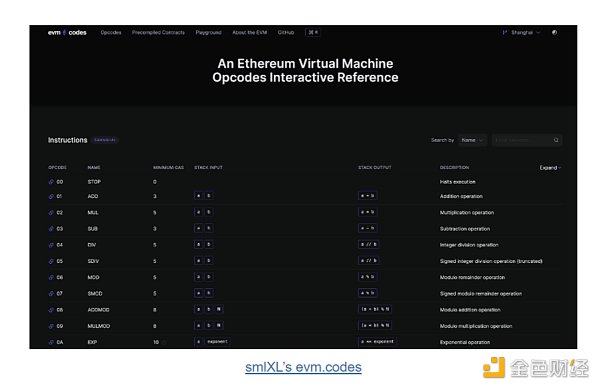Open the evm.codes logo home link

67,33
